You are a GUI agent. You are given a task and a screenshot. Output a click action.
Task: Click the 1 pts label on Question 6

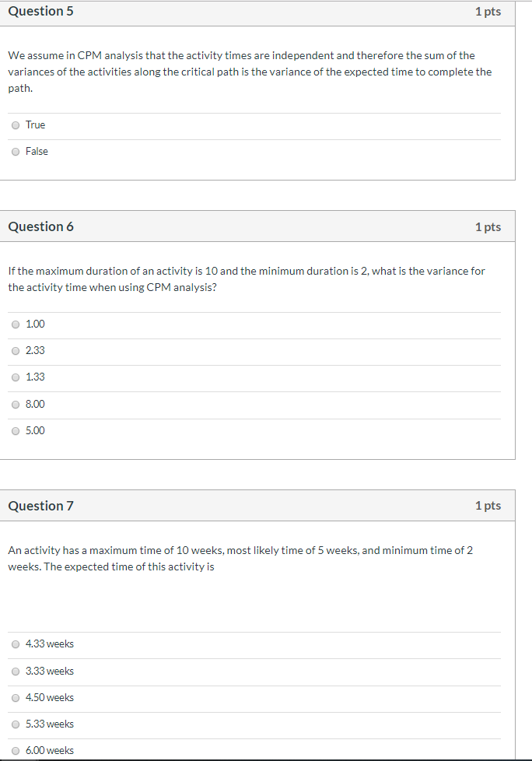click(488, 226)
